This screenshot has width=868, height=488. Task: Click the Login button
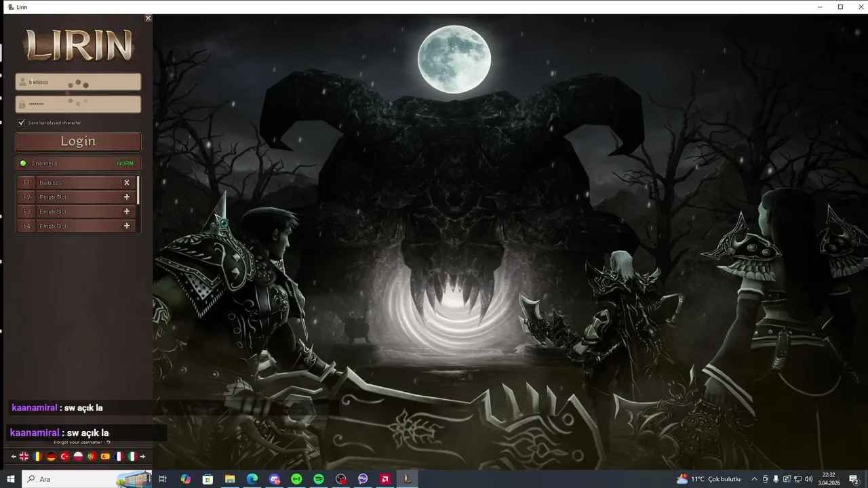[x=78, y=142]
